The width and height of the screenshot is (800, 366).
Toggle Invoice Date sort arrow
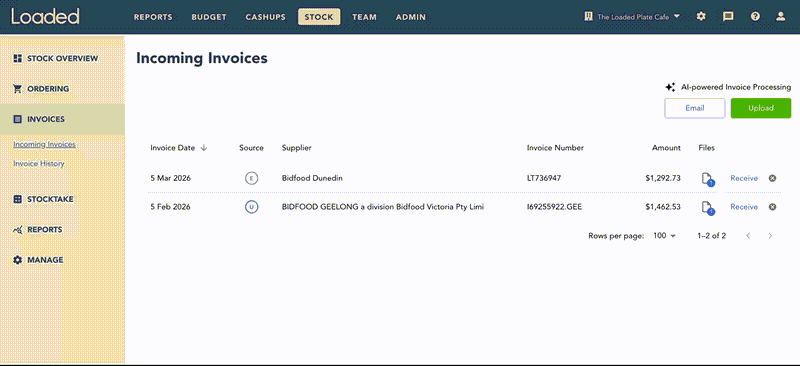[204, 148]
